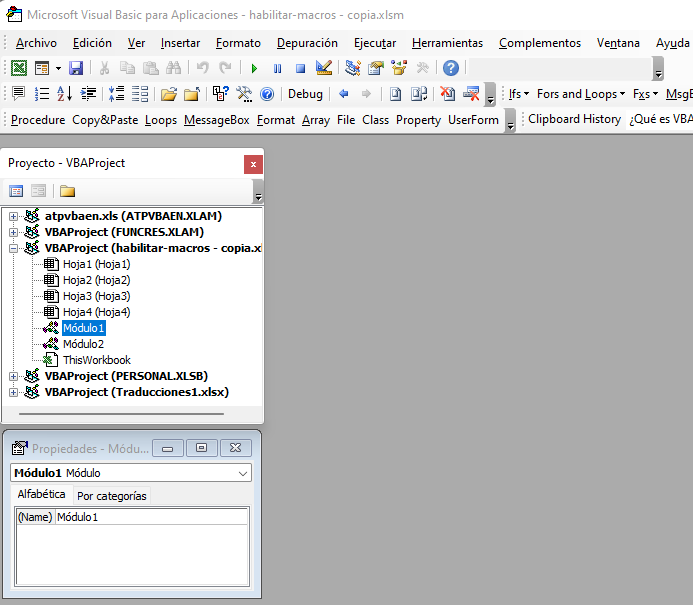Image resolution: width=693 pixels, height=605 pixels.
Task: Click the blue back arrow icon
Action: 343,94
